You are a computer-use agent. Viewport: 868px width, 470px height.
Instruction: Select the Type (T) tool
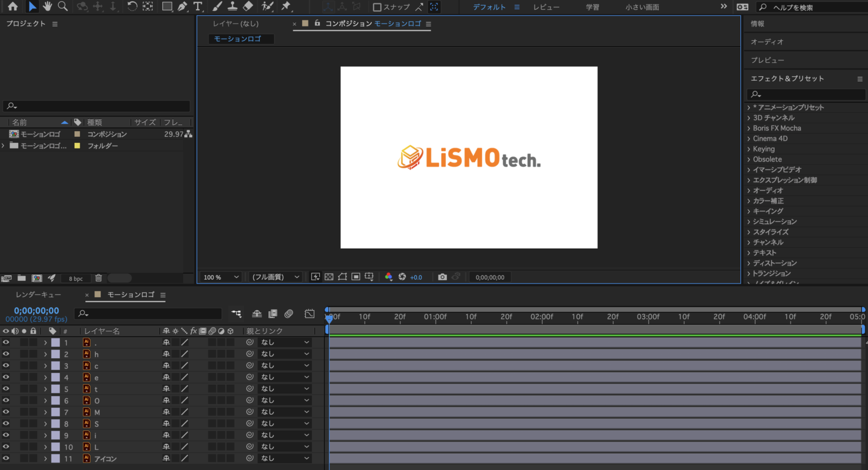point(198,6)
